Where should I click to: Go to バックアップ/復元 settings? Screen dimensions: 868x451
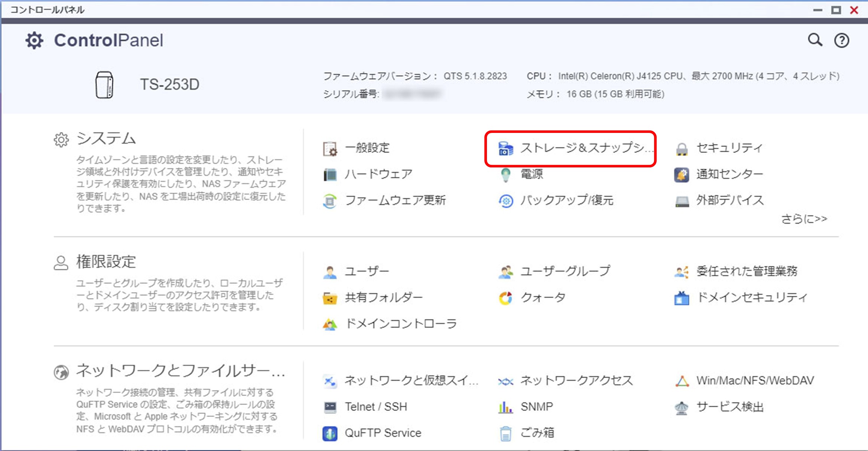pos(566,200)
